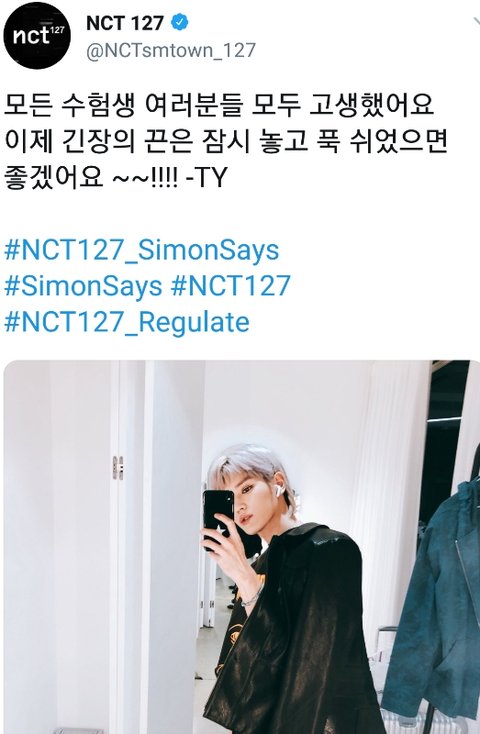This screenshot has width=480, height=734.
Task: Tap the -TY signature in the tweet
Action: pyautogui.click(x=206, y=178)
